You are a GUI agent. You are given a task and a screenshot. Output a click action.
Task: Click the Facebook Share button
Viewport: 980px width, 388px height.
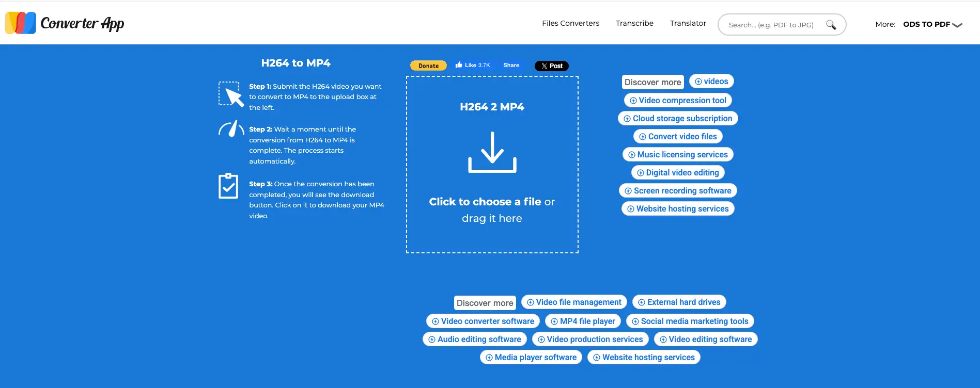pyautogui.click(x=511, y=66)
